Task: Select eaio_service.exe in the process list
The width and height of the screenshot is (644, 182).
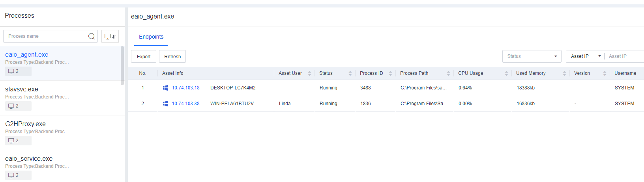Action: (x=29, y=159)
